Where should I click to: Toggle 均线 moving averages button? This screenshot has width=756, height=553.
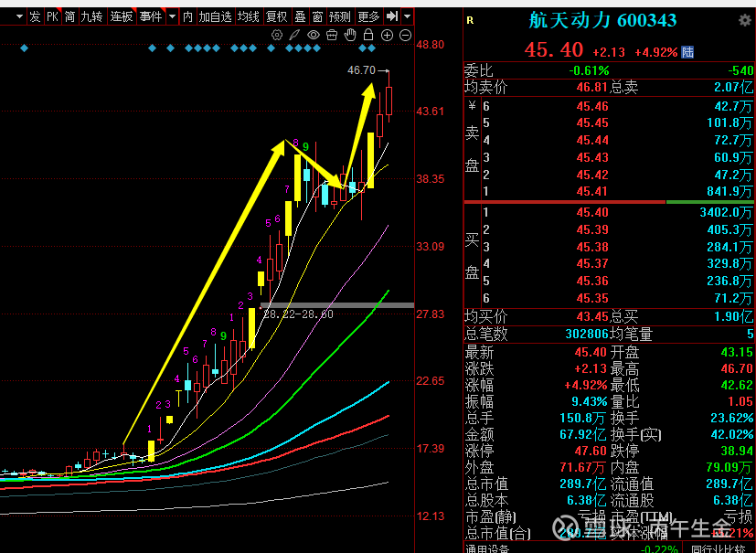(x=249, y=16)
